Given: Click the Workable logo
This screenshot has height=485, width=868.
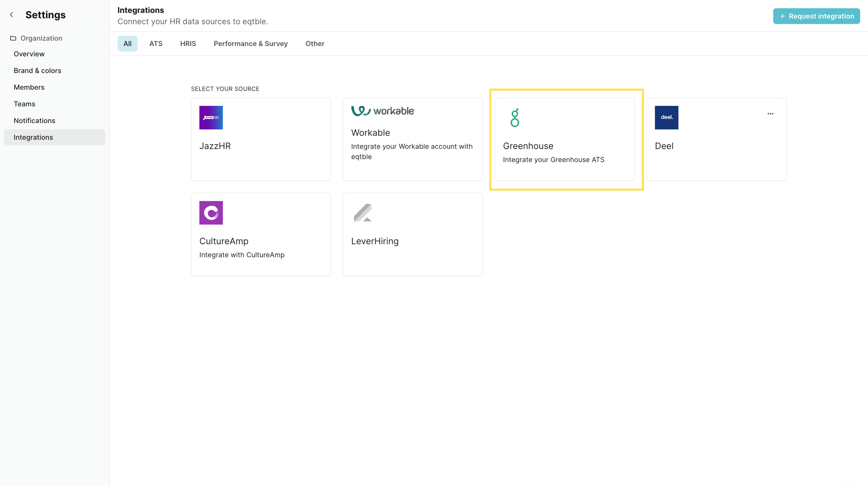Looking at the screenshot, I should pos(382,111).
